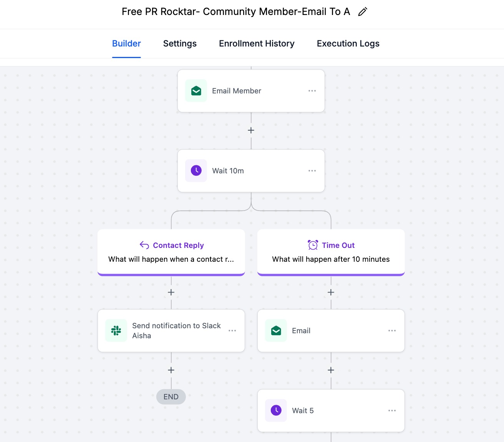Open options menu for Email Member

point(312,91)
